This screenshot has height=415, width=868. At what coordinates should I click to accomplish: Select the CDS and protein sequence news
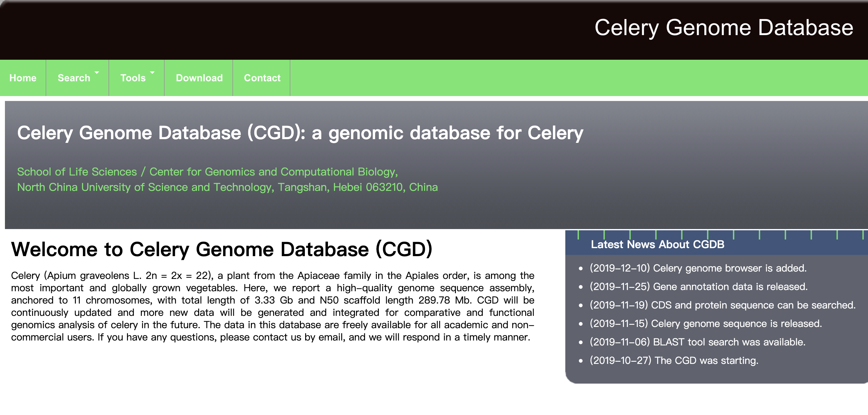coord(723,305)
